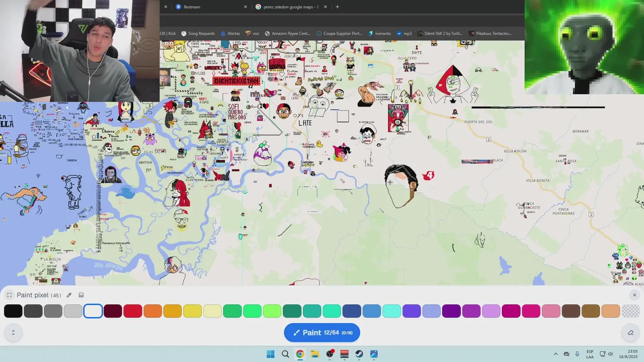Click the fullscreen expand icon beside Paint pixel
This screenshot has width=644, height=362.
coord(9,295)
